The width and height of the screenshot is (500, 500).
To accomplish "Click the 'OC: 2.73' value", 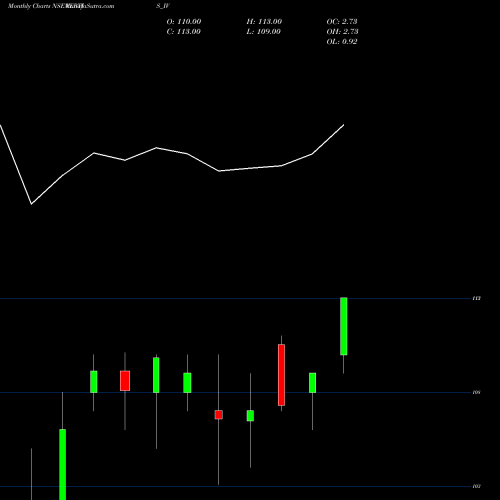I will [342, 22].
